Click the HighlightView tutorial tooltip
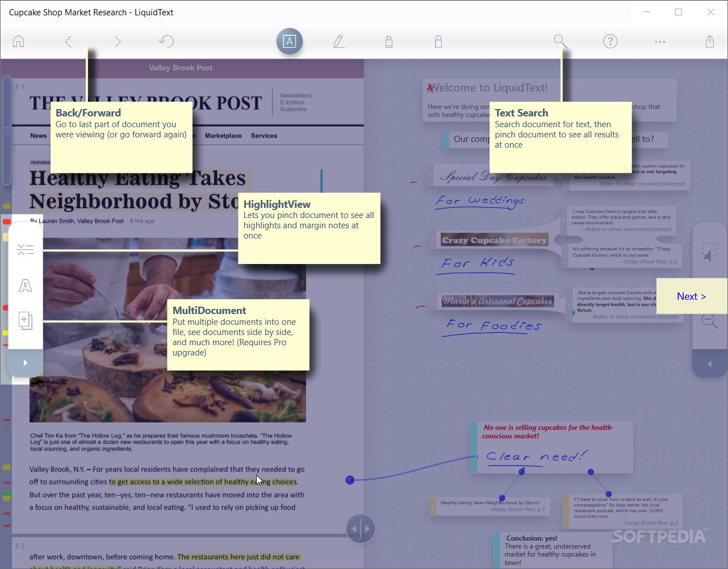728x569 pixels. pyautogui.click(x=309, y=228)
